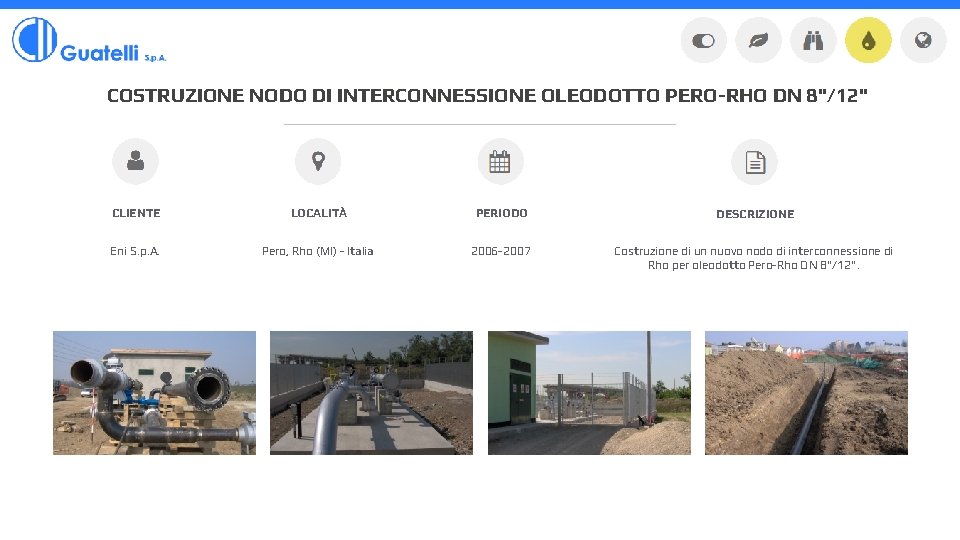Click the yellow oil drop icon
This screenshot has width=960, height=540.
click(x=868, y=40)
